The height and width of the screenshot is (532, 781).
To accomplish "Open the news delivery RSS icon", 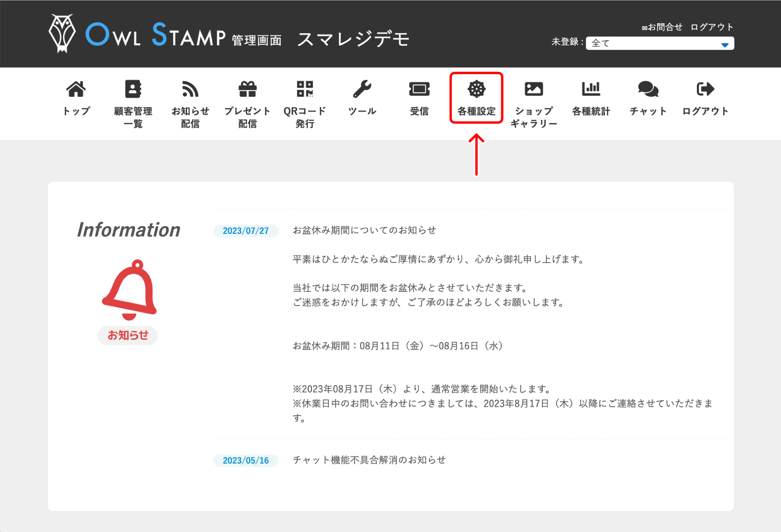I will tap(190, 90).
